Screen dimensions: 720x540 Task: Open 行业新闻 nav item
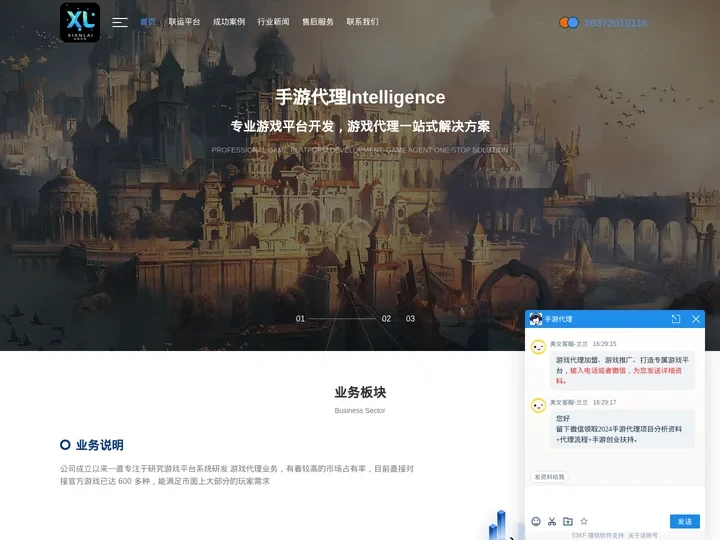click(273, 22)
